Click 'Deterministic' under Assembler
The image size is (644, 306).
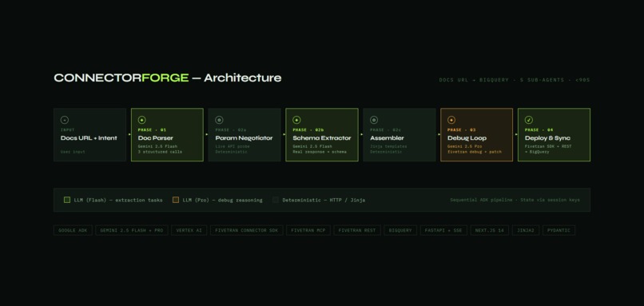click(386, 152)
